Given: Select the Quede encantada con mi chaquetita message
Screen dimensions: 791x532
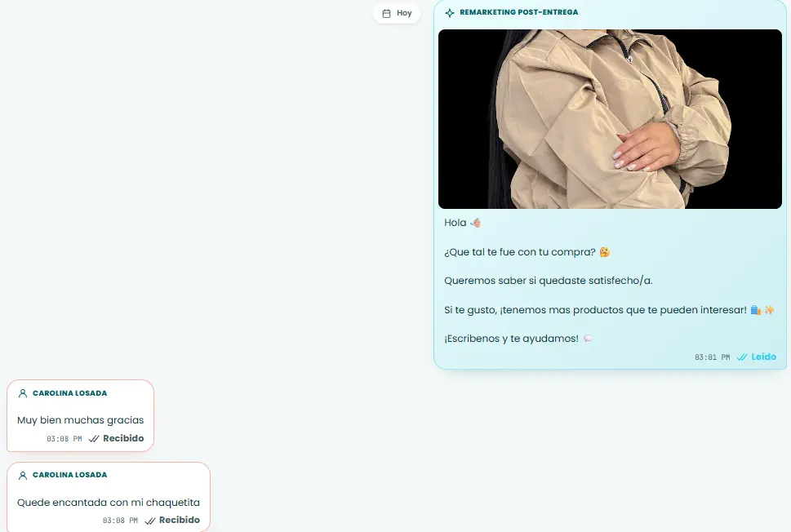Looking at the screenshot, I should 109,503.
